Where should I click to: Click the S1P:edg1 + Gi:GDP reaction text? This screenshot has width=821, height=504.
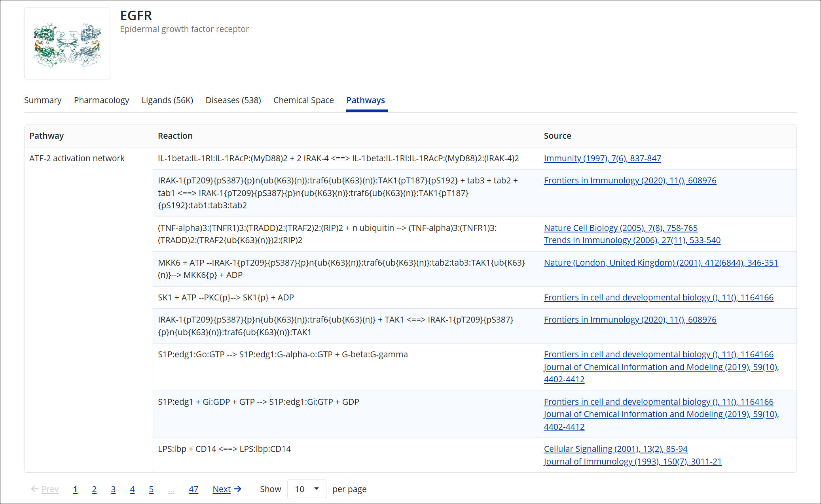pos(258,402)
